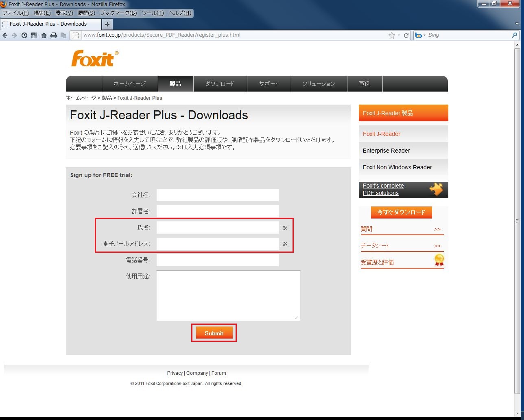This screenshot has width=524, height=420.
Task: Reload the page with refresh icon
Action: [406, 35]
